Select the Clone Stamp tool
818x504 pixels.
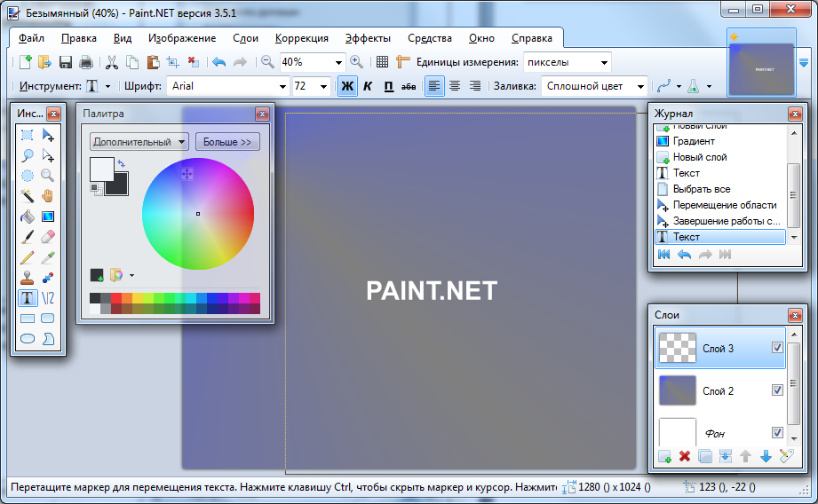[x=28, y=277]
